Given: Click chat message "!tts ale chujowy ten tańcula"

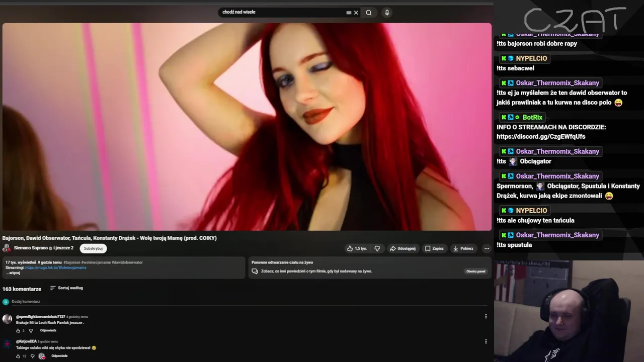Looking at the screenshot, I should point(535,221).
